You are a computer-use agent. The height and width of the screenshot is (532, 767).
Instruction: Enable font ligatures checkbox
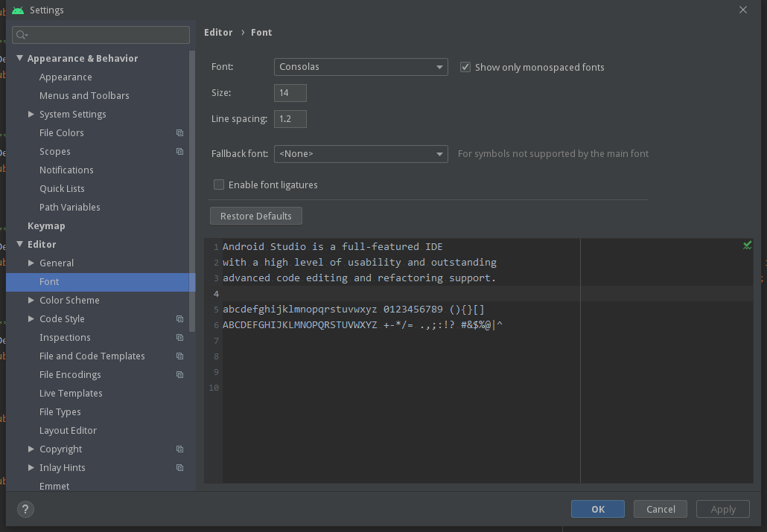219,185
